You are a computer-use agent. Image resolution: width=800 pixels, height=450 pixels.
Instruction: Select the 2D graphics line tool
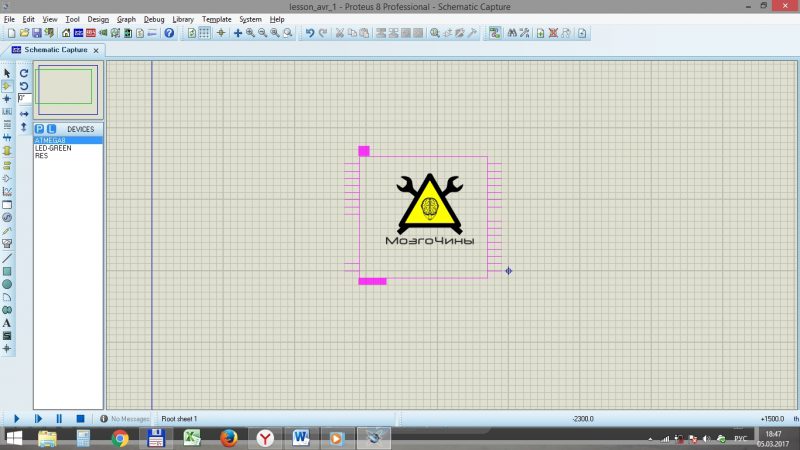point(7,258)
